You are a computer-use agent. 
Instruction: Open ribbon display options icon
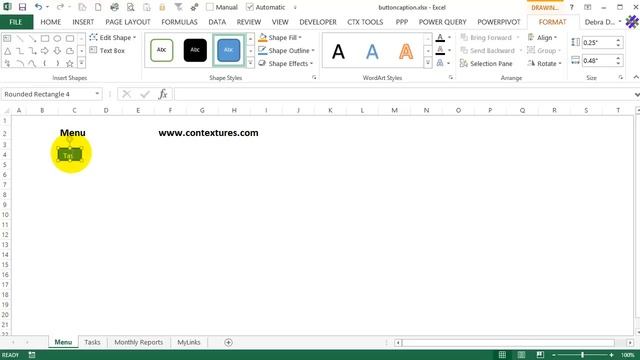tap(587, 7)
